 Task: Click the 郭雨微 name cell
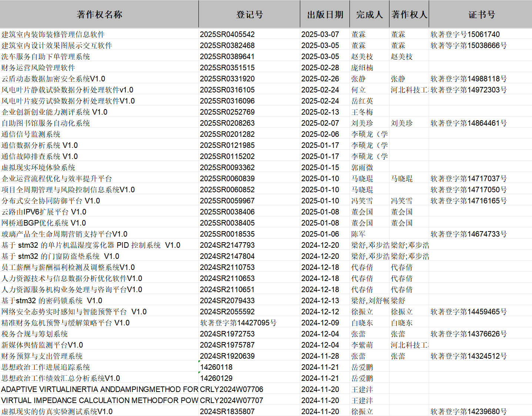[362, 168]
